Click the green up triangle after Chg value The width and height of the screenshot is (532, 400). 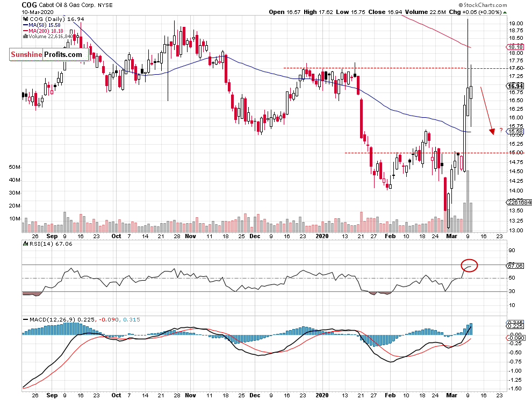click(x=505, y=12)
